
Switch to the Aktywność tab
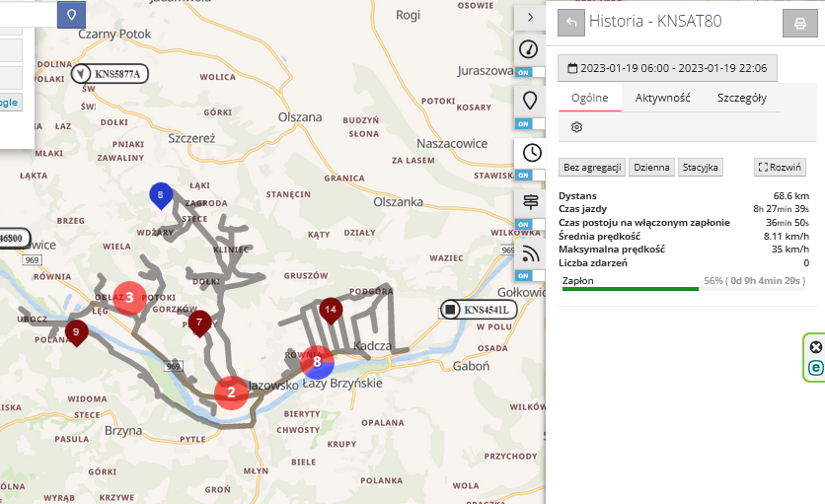(662, 99)
